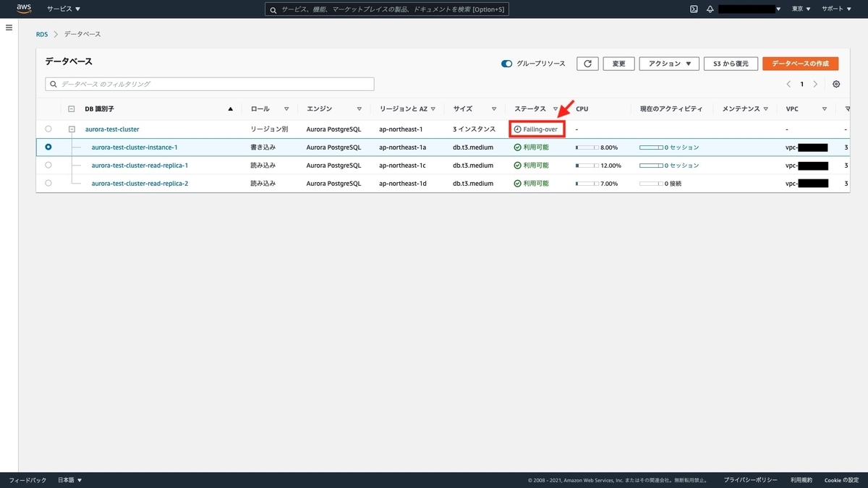Collapse the aurora-test-cluster tree row
This screenshot has height=488, width=868.
pyautogui.click(x=72, y=129)
